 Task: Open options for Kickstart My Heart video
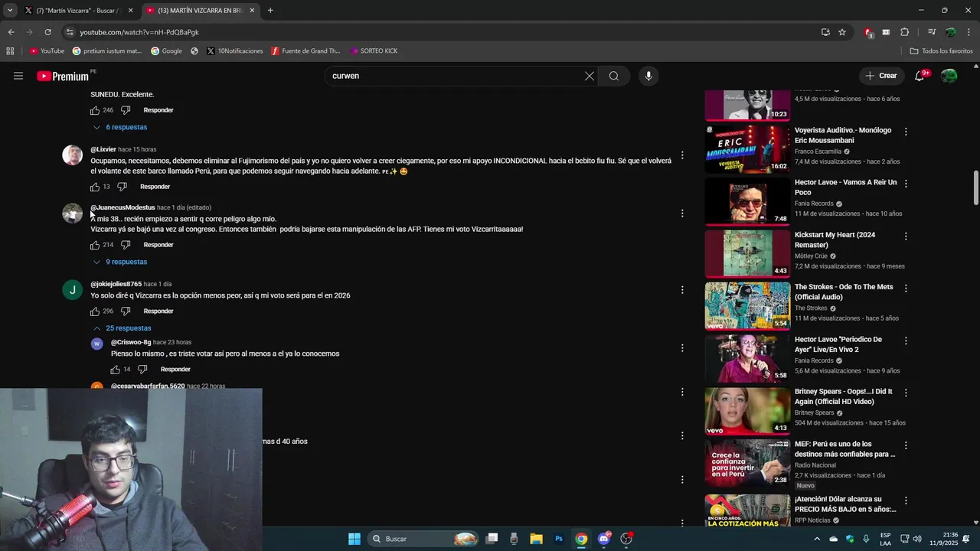point(906,236)
